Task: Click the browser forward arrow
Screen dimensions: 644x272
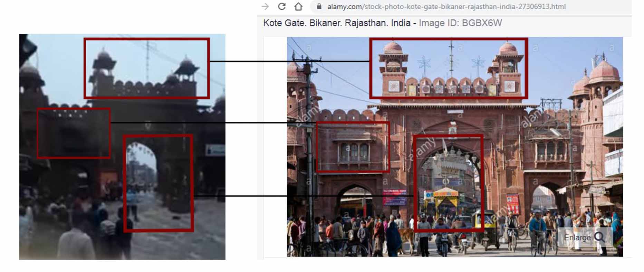Action: tap(265, 7)
